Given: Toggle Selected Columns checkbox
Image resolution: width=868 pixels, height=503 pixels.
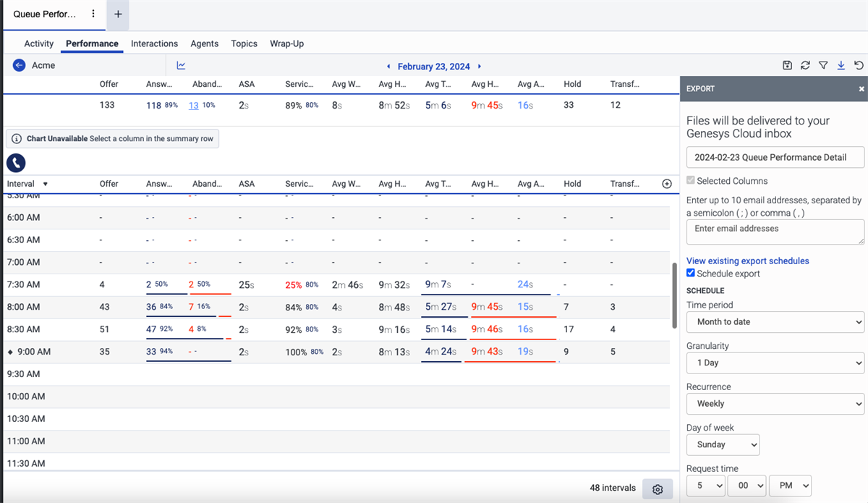Looking at the screenshot, I should pyautogui.click(x=691, y=181).
